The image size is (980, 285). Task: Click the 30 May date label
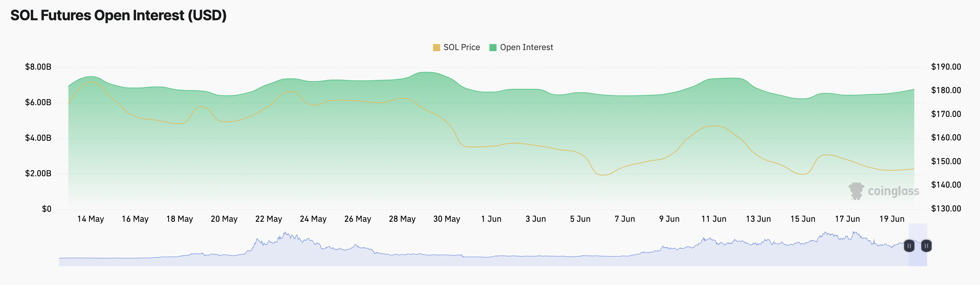[447, 219]
